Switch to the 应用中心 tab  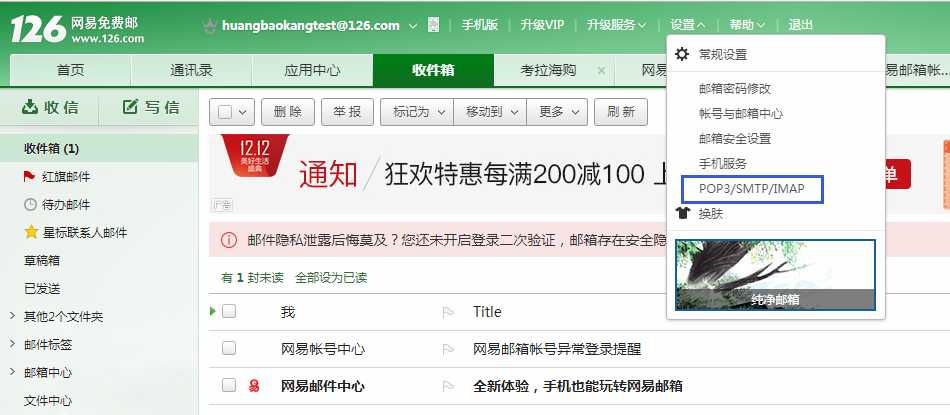click(x=312, y=70)
